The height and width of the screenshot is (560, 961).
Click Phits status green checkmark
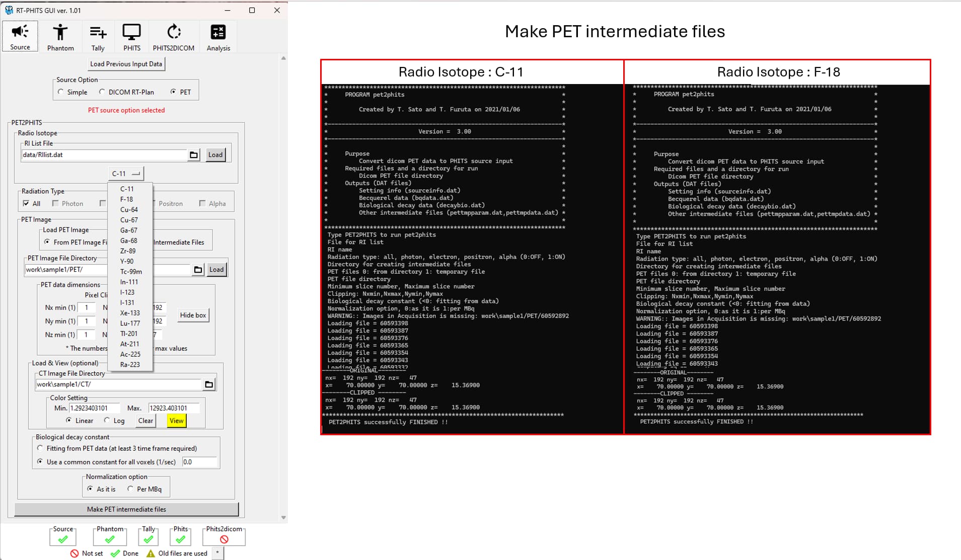click(x=180, y=539)
